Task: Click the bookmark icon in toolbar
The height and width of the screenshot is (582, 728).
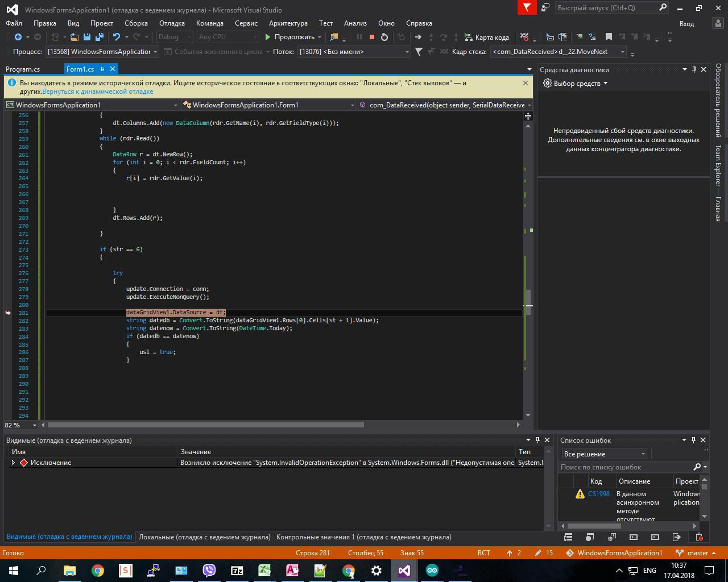Action: 609,37
